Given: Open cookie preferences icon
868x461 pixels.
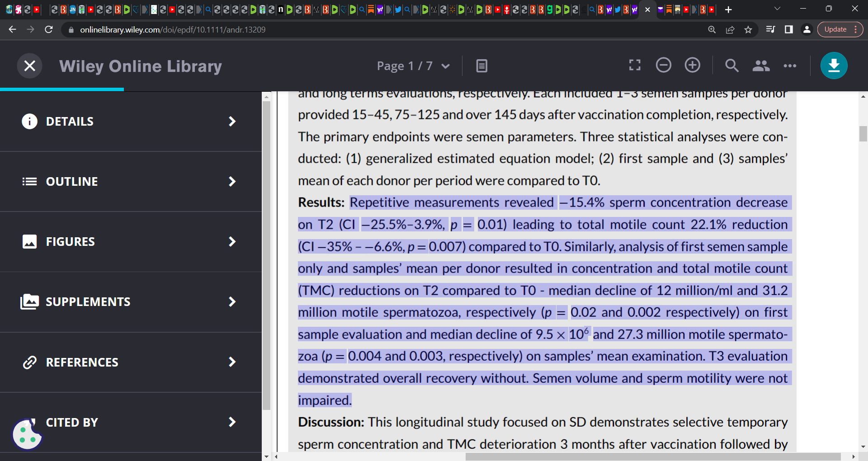Looking at the screenshot, I should (x=27, y=434).
